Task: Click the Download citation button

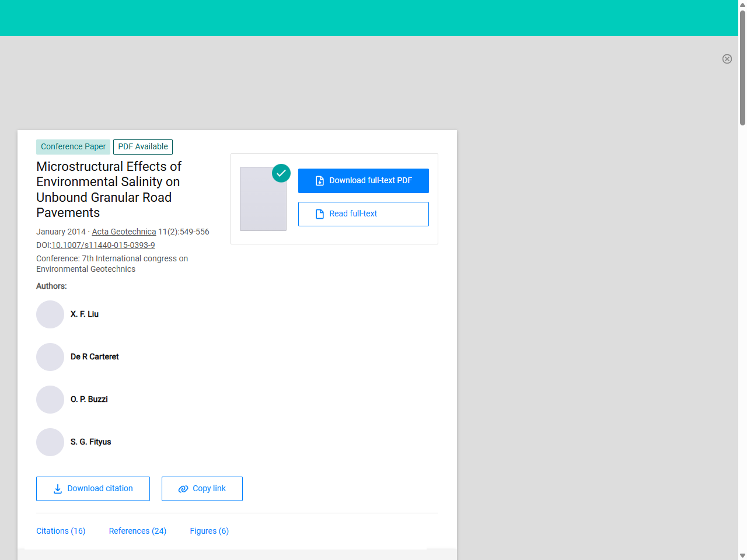Action: click(x=93, y=489)
